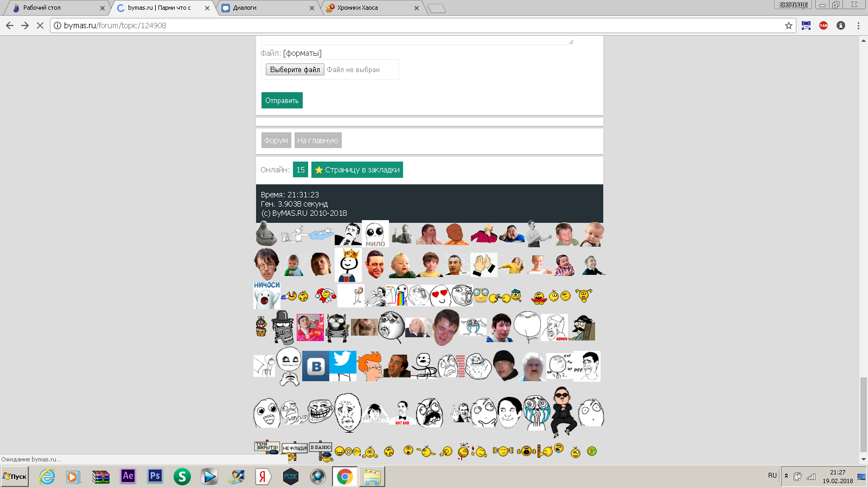Click the На главную link
This screenshot has height=488, width=868.
tap(318, 140)
